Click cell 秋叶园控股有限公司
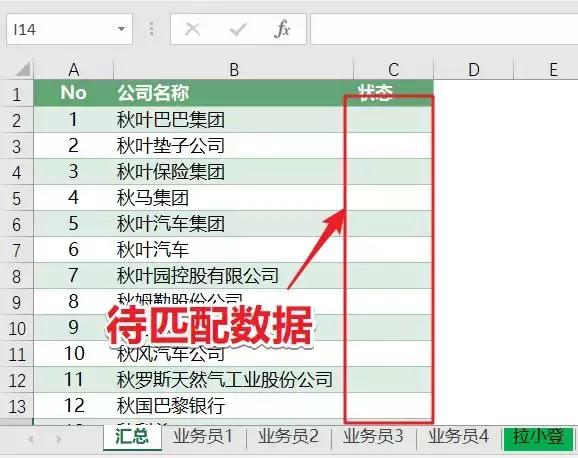The height and width of the screenshot is (458, 578). pyautogui.click(x=234, y=276)
